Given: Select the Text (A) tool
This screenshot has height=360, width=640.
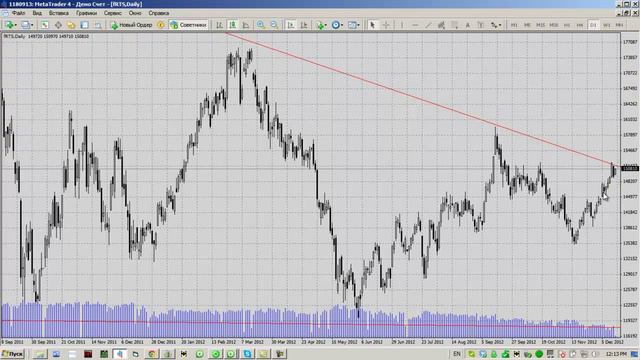Looking at the screenshot, I should [x=468, y=25].
